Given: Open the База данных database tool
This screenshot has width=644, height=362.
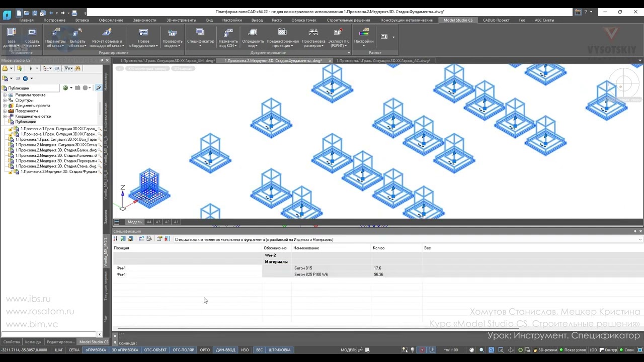Looking at the screenshot, I should 11,37.
